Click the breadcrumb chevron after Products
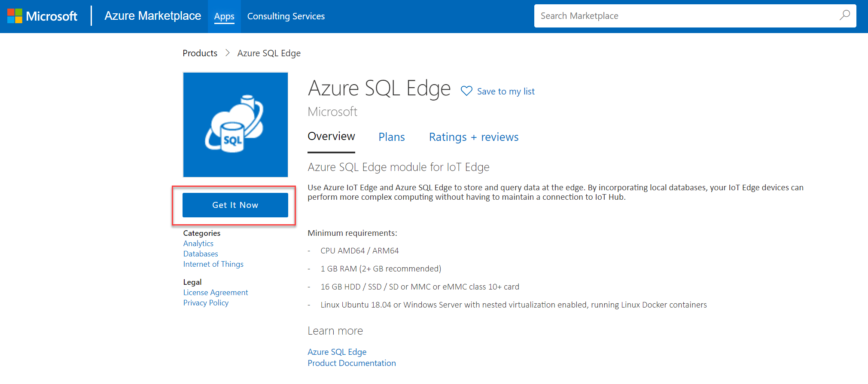The image size is (868, 384). (228, 53)
